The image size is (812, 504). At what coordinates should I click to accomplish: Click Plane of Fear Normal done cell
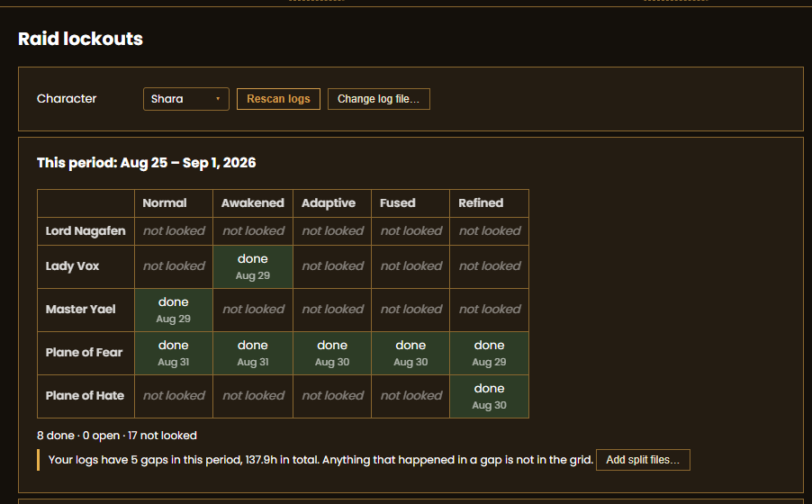[174, 354]
